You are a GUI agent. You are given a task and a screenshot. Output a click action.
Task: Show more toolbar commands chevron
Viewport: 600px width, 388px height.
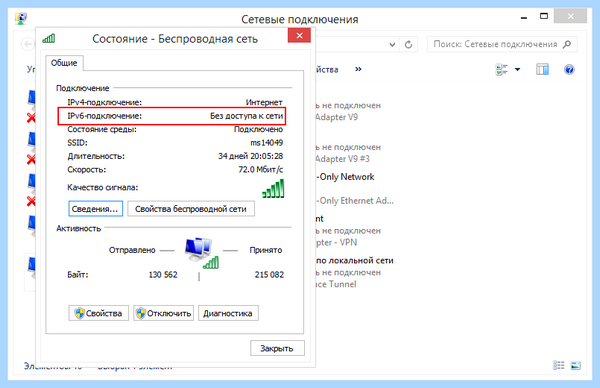[x=358, y=69]
